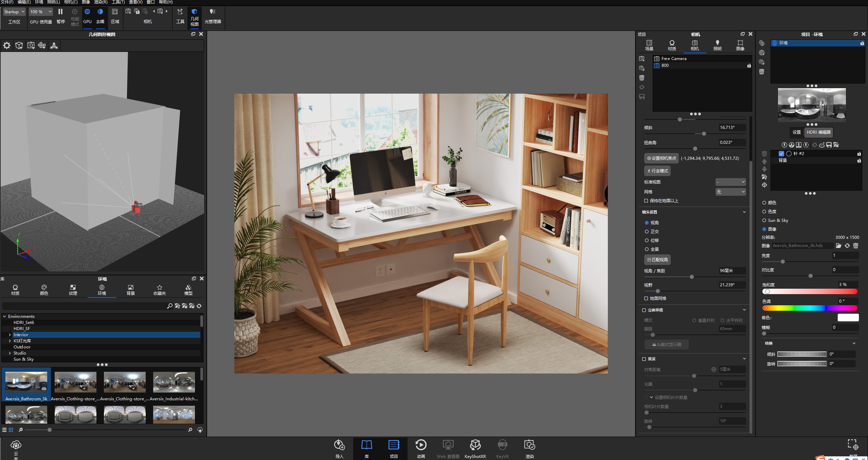The width and height of the screenshot is (868, 460).
Task: Click 匹配视角 button
Action: [657, 260]
